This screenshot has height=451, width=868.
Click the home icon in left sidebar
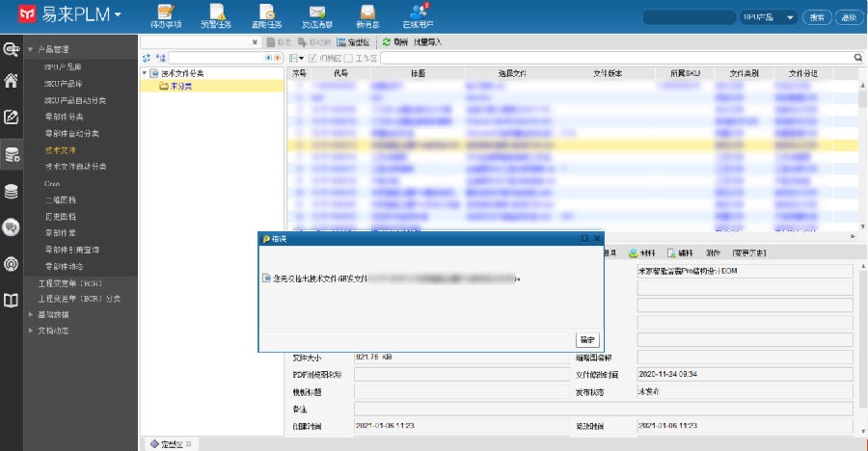coord(12,81)
